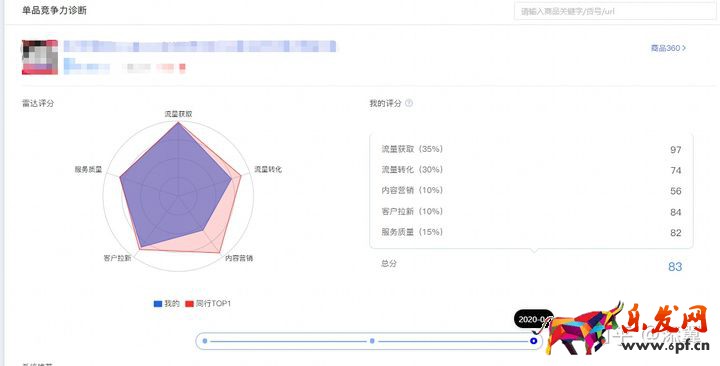Click the chevron arrow next to 商品360

coord(684,48)
